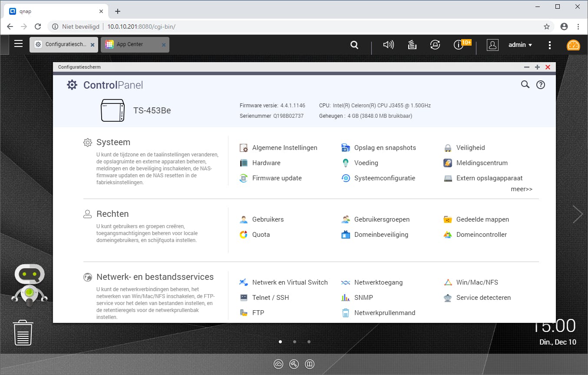Click the Win/Mac/NFS triangle icon

pyautogui.click(x=448, y=282)
